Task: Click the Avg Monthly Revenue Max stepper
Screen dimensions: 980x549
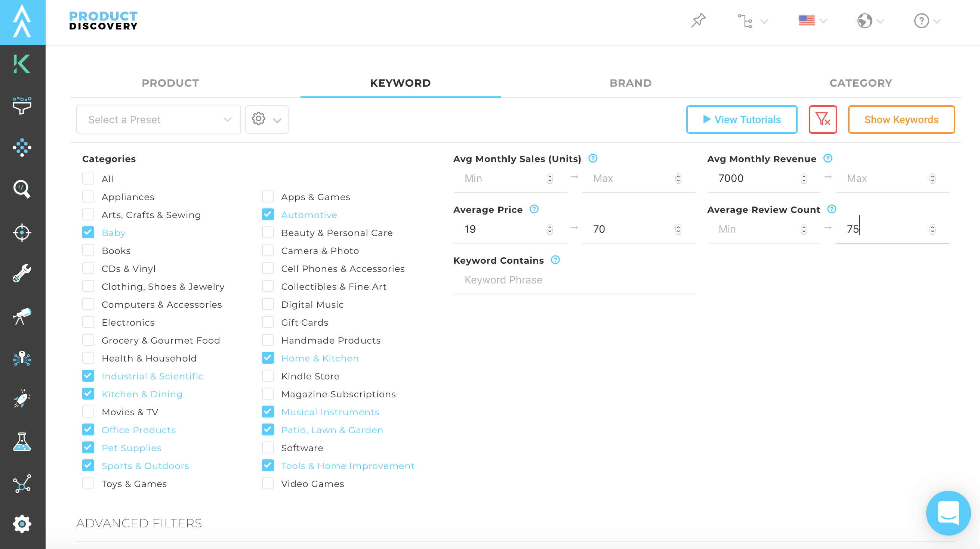Action: [x=932, y=178]
